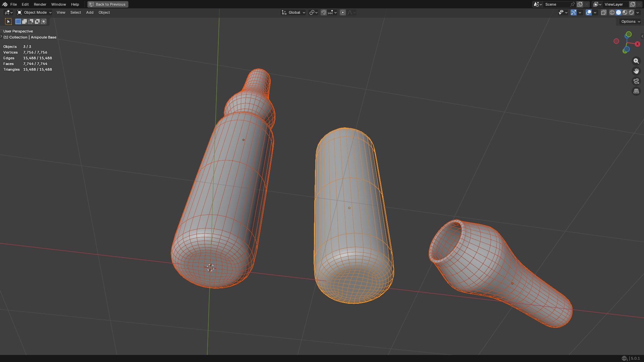Open the Help menu

point(75,4)
